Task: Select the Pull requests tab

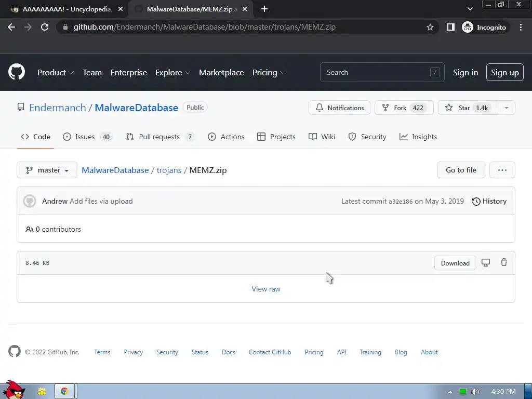Action: click(x=160, y=137)
